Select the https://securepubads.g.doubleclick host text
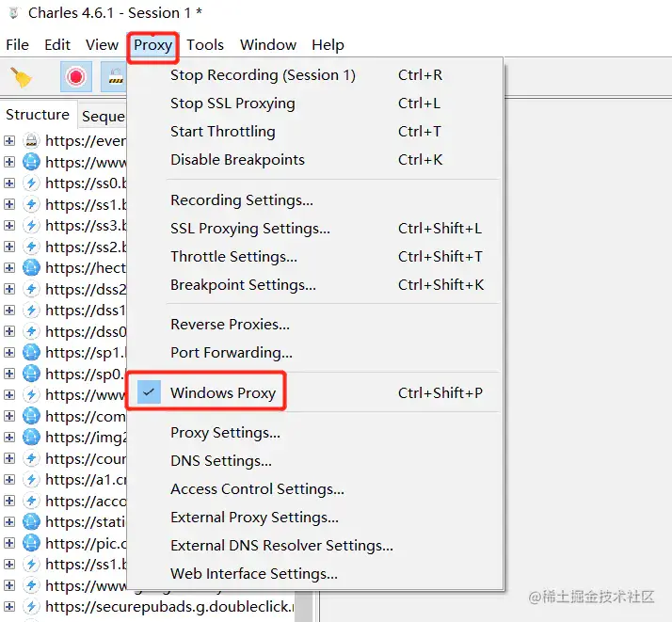The image size is (672, 622). click(169, 607)
